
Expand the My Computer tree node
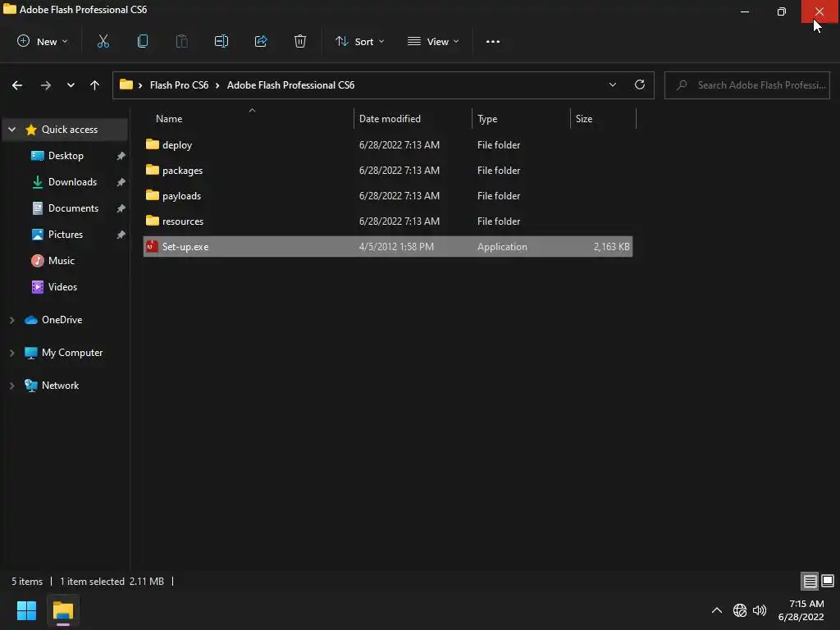pyautogui.click(x=11, y=353)
